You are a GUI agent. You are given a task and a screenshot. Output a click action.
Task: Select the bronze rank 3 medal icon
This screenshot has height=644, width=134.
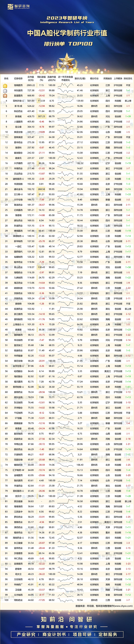pos(5,96)
